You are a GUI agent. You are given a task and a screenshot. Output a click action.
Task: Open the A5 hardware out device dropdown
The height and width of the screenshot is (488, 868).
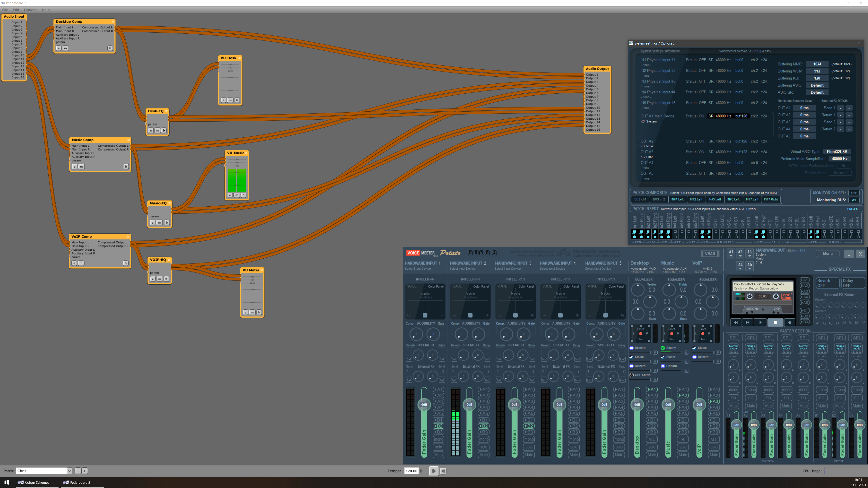[749, 266]
